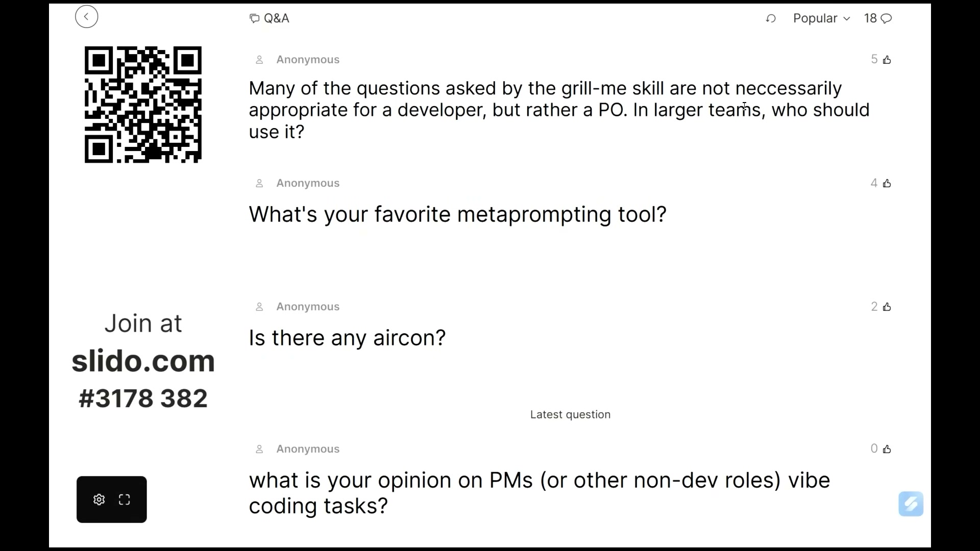Expand sort options via chevron arrow

click(847, 19)
